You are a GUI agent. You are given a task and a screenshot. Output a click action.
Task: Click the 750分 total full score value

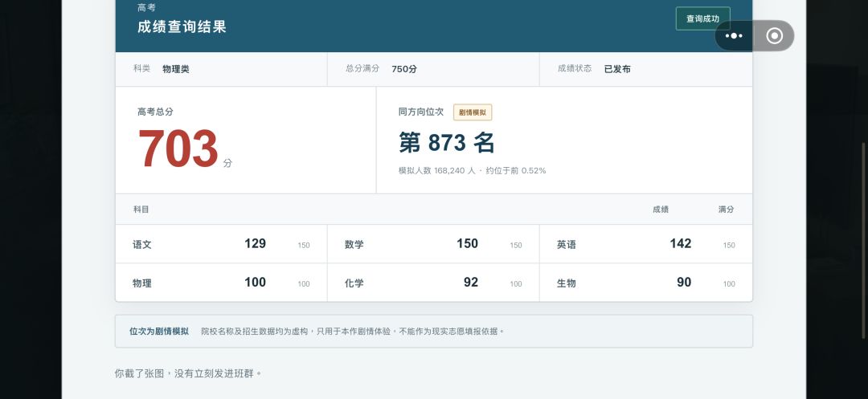(404, 69)
